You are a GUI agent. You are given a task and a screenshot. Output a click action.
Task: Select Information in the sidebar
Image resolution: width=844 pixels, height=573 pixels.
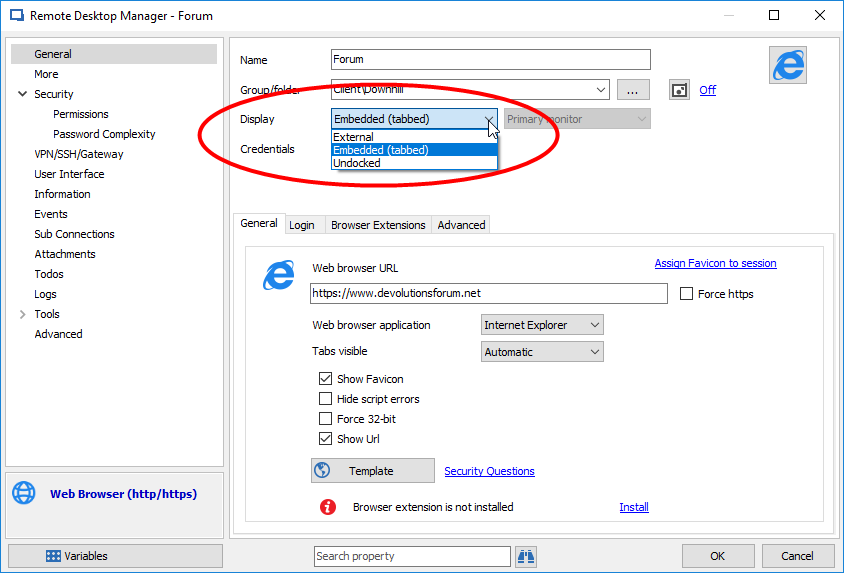(62, 194)
